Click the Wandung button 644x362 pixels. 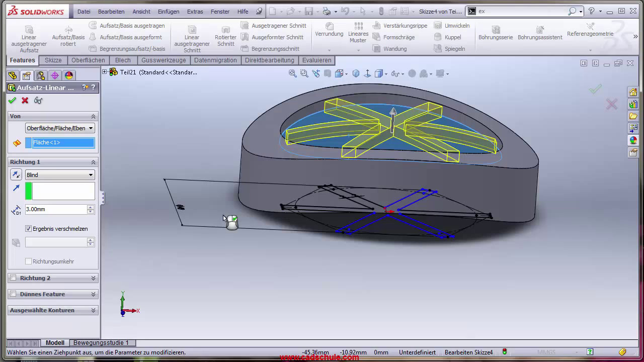[390, 49]
